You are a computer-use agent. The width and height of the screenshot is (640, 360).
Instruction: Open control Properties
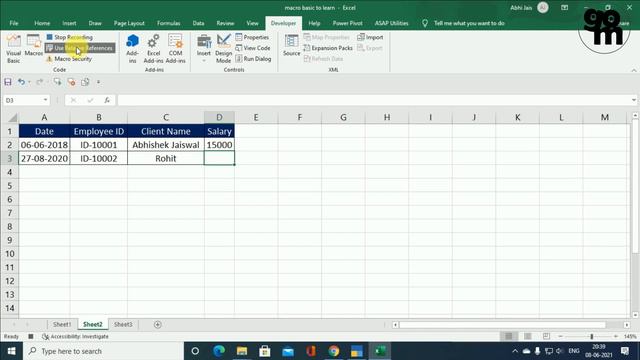click(253, 37)
